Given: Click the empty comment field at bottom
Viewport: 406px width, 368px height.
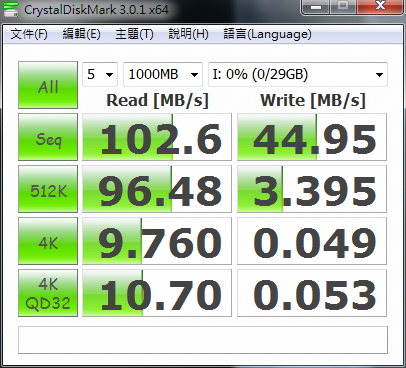Looking at the screenshot, I should [x=203, y=340].
